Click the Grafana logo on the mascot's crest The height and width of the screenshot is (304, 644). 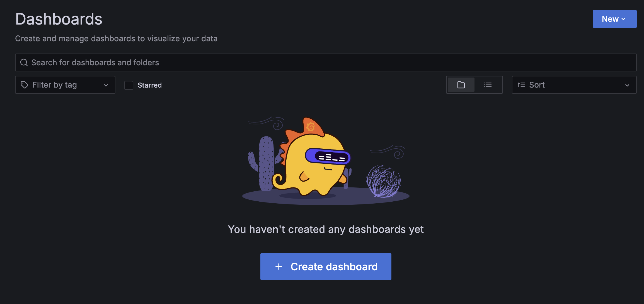coord(311,127)
